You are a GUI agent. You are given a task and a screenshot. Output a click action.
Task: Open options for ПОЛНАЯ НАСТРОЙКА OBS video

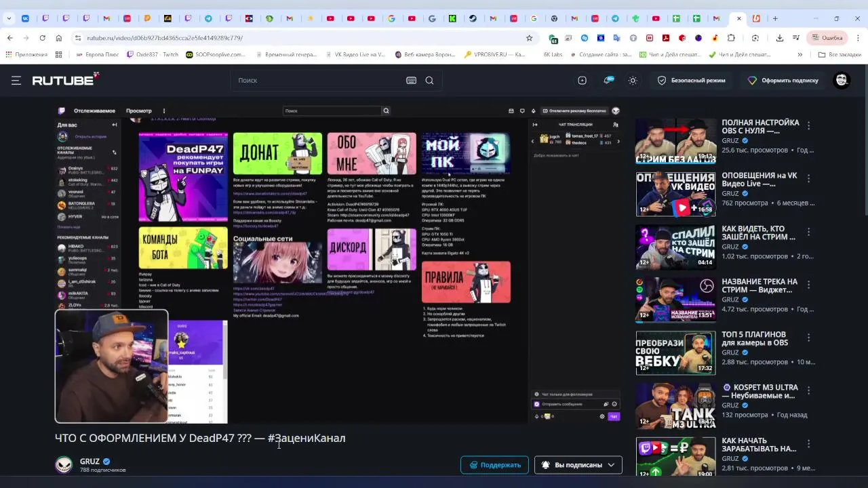(808, 125)
